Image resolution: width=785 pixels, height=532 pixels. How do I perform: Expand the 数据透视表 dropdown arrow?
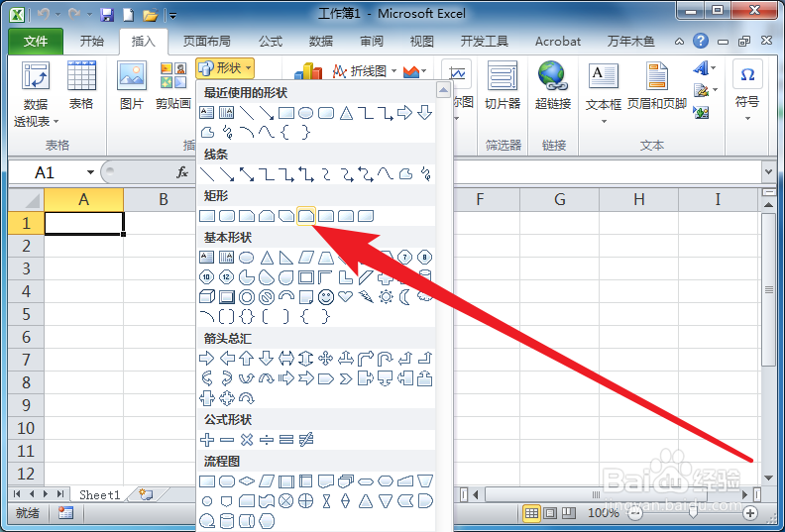point(56,122)
